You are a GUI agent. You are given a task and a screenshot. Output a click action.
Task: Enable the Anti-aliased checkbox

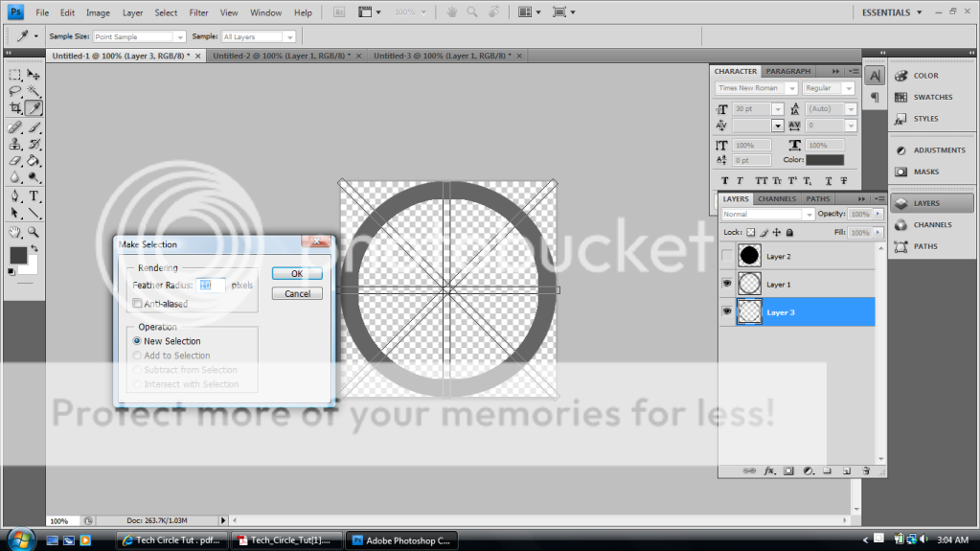(137, 304)
